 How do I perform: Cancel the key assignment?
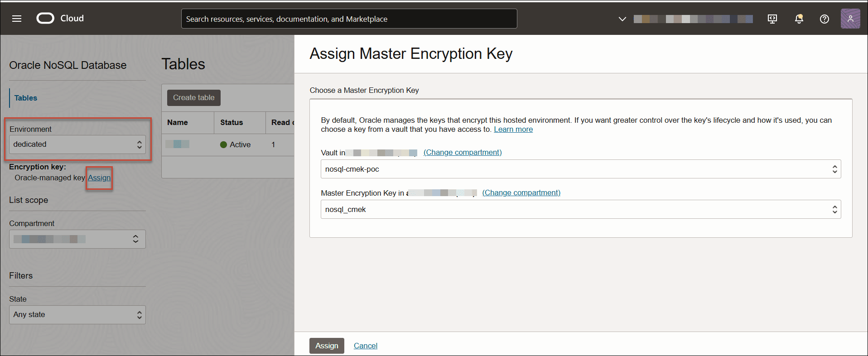click(365, 346)
